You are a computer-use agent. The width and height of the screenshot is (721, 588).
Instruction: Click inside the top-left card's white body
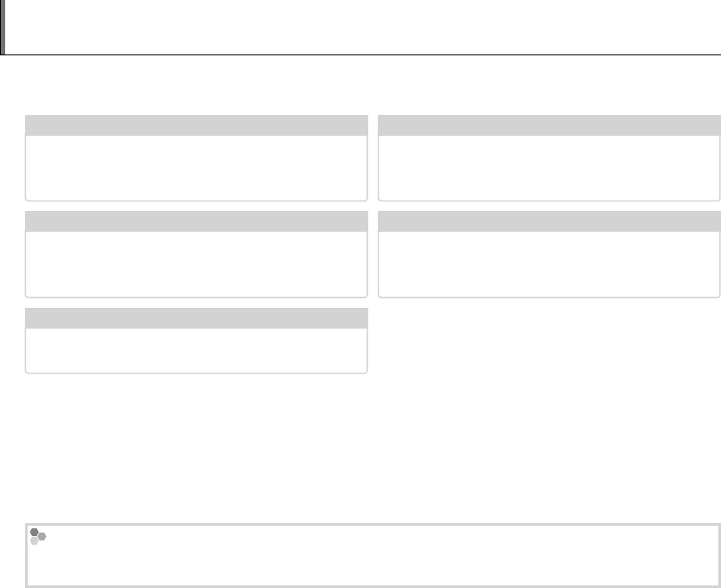tap(196, 167)
